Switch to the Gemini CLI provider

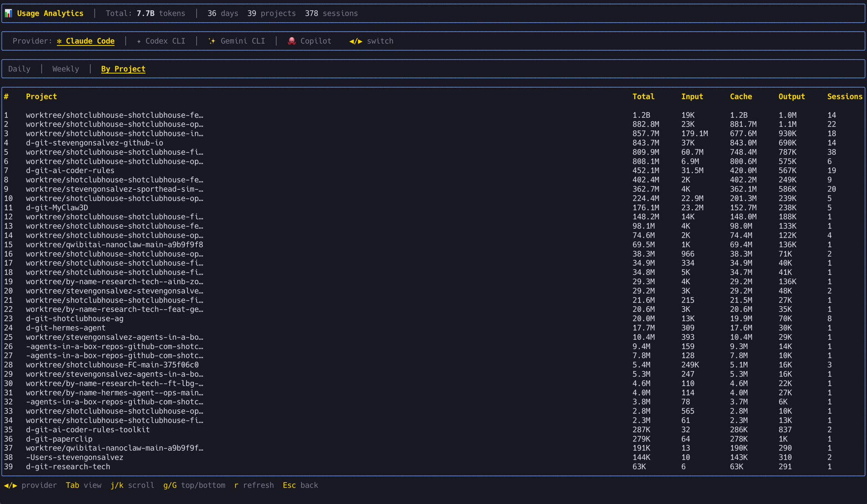[x=243, y=41]
